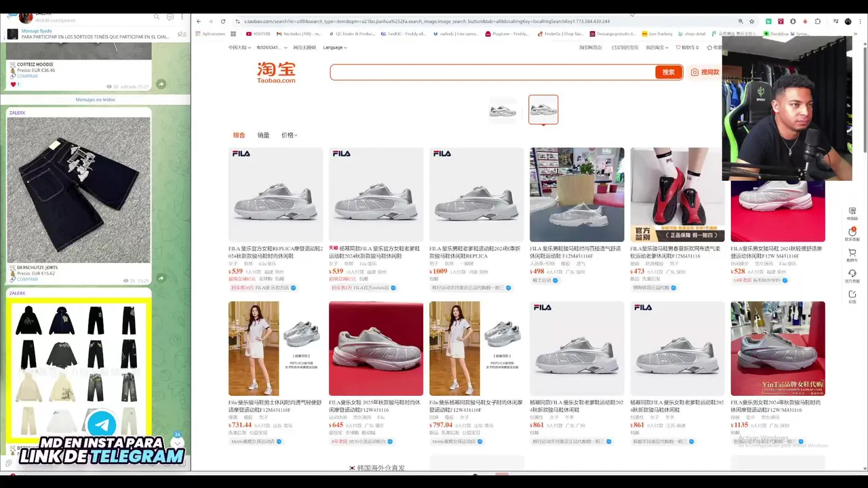Open 网页无障碍 accessibility link
This screenshot has height=488, width=868.
coord(304,47)
